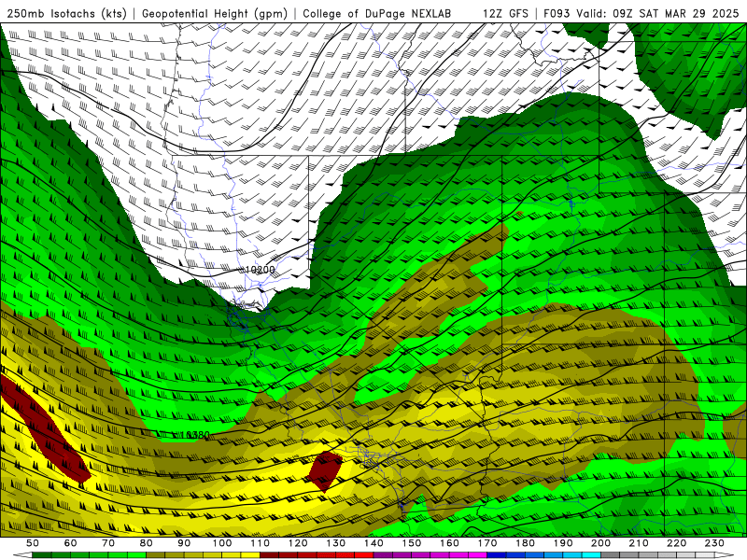The width and height of the screenshot is (747, 560).
Task: Select the "College of DuPage NEXLAB" text
Action: (x=376, y=13)
